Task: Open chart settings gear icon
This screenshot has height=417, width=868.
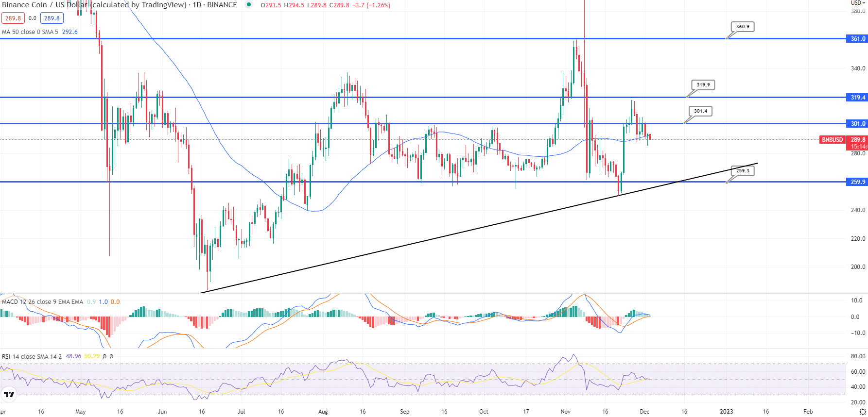Action: (x=863, y=412)
